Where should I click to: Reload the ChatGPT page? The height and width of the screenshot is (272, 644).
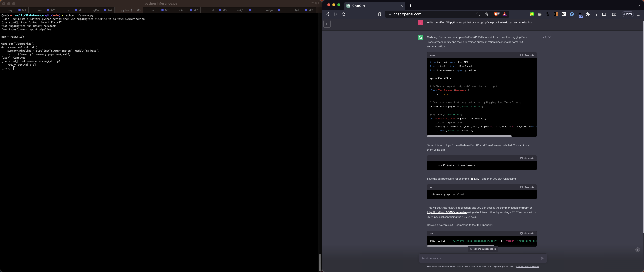click(x=344, y=14)
